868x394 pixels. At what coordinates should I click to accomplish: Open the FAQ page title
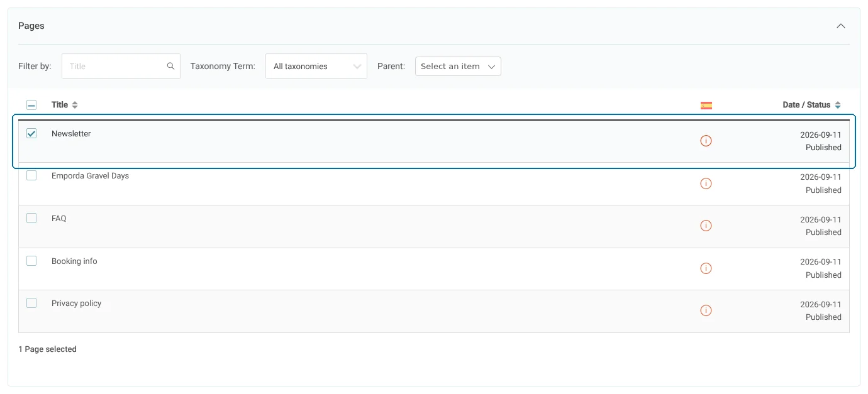[x=59, y=219]
